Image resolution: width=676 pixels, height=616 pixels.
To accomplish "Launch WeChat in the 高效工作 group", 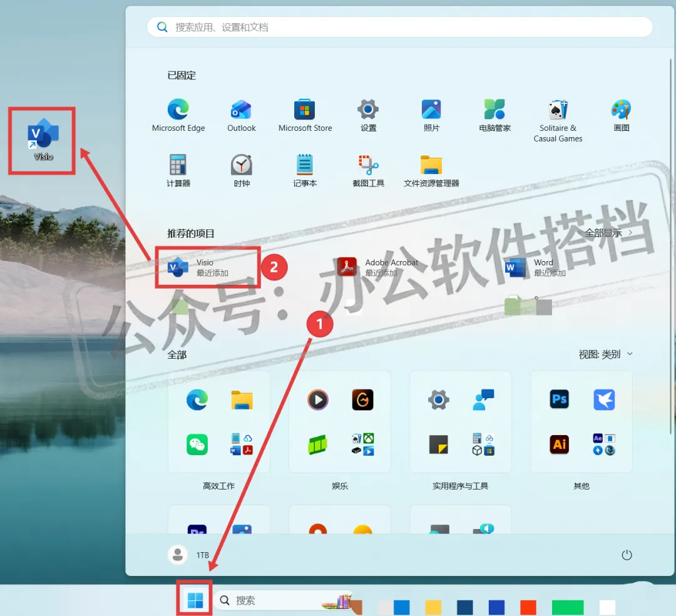I will coord(197,444).
